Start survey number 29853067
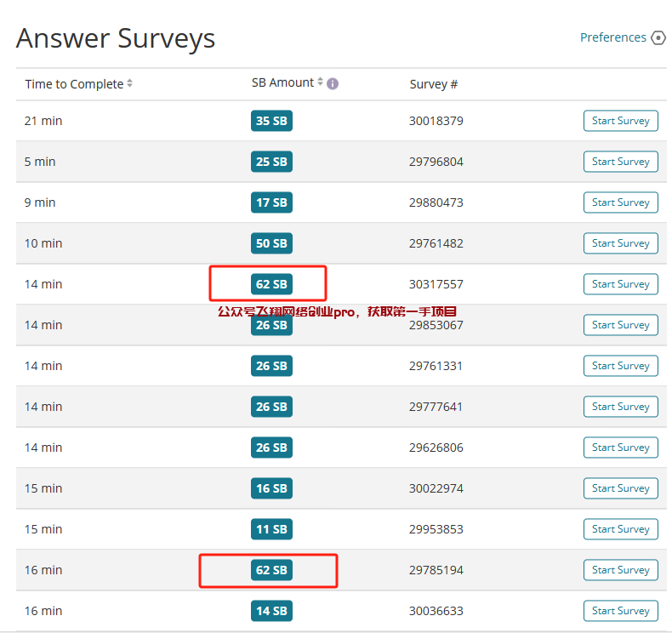The image size is (672, 633). (620, 325)
